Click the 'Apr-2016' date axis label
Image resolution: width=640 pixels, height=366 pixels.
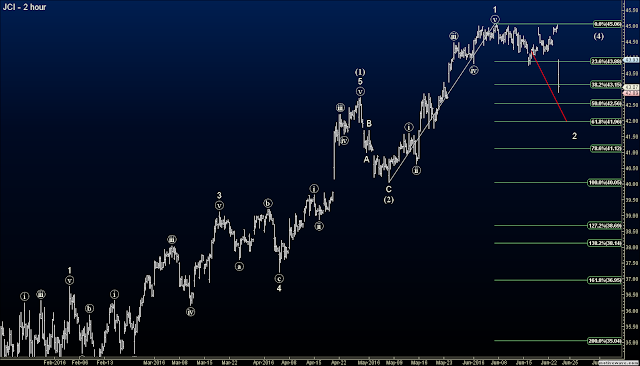(263, 362)
